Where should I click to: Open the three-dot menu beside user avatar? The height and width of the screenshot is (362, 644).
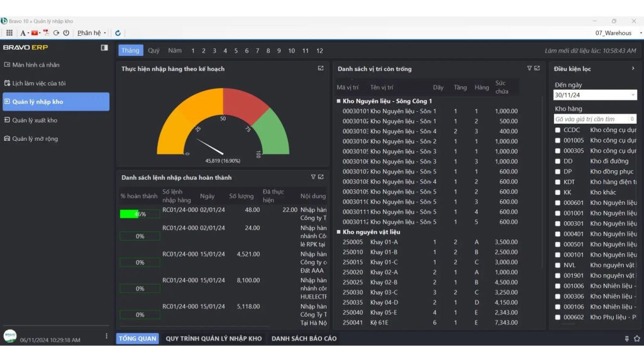106,336
